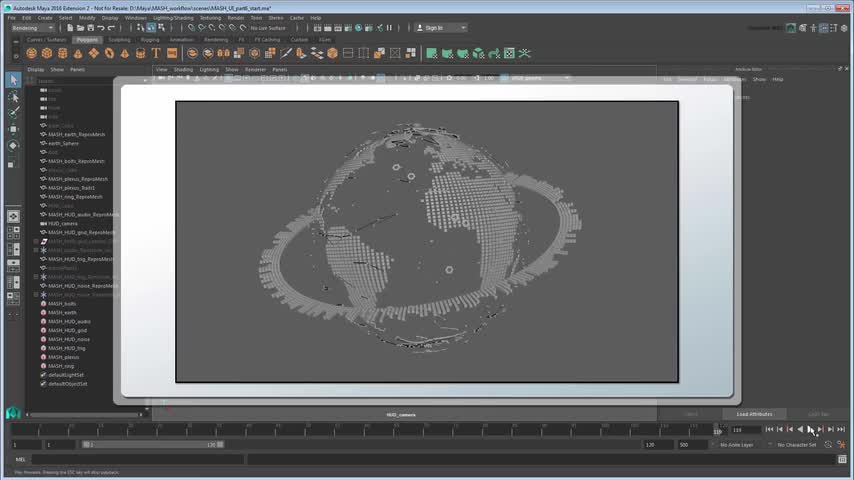Screen dimensions: 854x480
Task: Open the Lighting/Shading menu
Action: [173, 18]
